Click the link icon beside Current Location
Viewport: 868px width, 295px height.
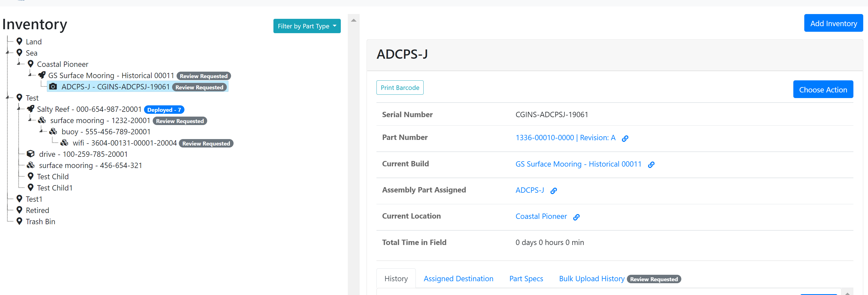pyautogui.click(x=576, y=217)
